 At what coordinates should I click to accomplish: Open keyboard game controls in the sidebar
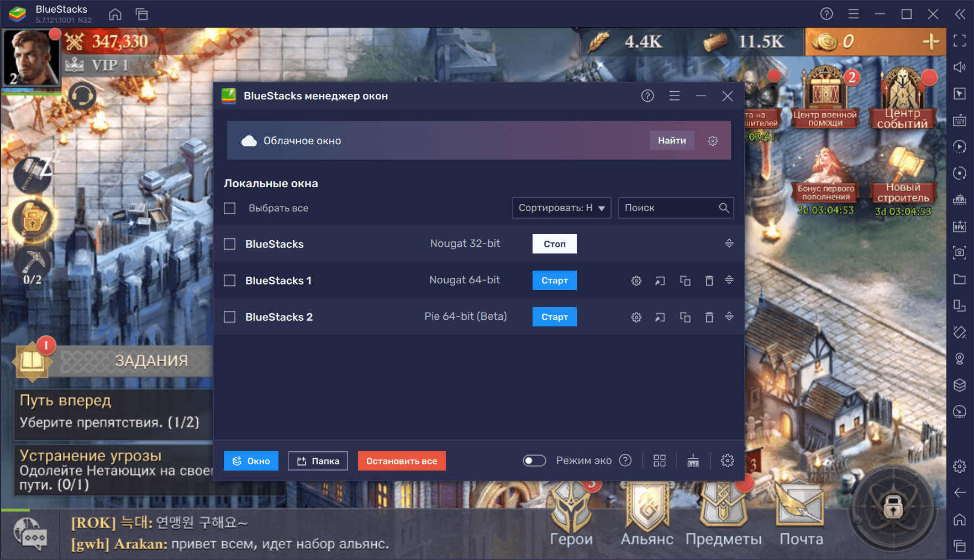pyautogui.click(x=960, y=120)
